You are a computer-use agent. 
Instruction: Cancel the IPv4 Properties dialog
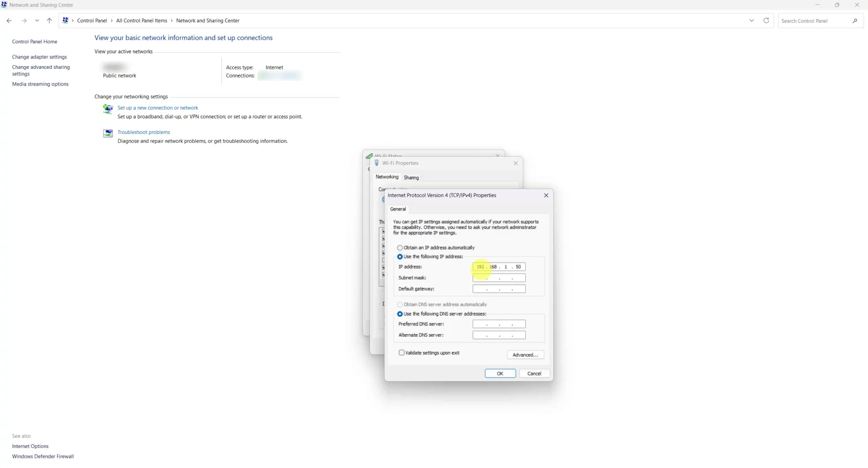pos(534,374)
